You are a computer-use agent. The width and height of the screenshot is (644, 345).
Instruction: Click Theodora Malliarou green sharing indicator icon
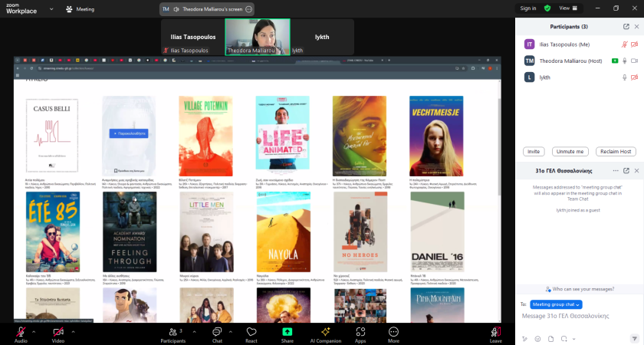pos(615,61)
